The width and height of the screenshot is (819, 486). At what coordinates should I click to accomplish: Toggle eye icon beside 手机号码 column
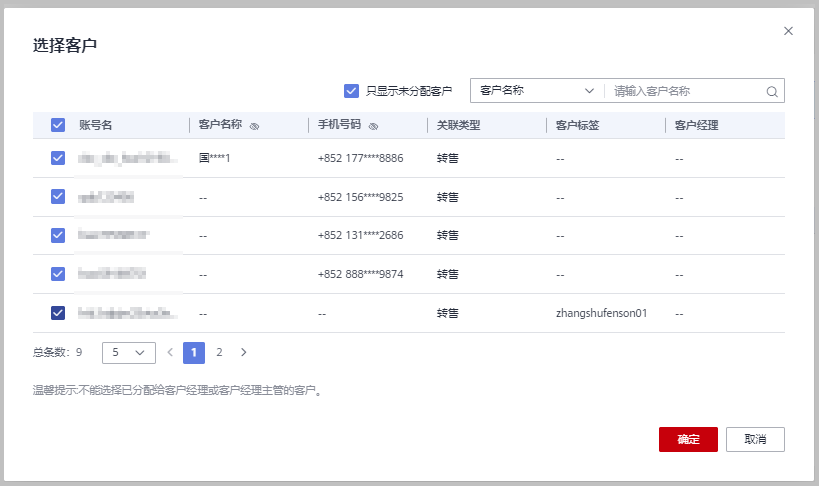tap(373, 126)
